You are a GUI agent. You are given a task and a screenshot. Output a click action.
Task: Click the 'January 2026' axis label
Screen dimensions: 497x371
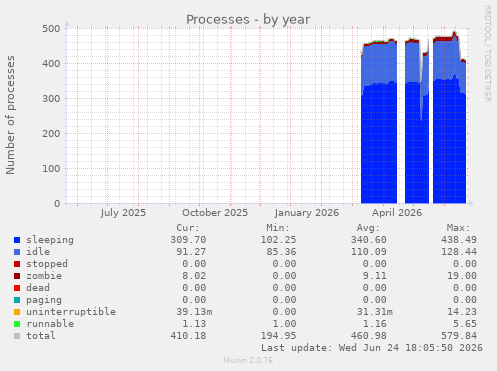click(307, 213)
